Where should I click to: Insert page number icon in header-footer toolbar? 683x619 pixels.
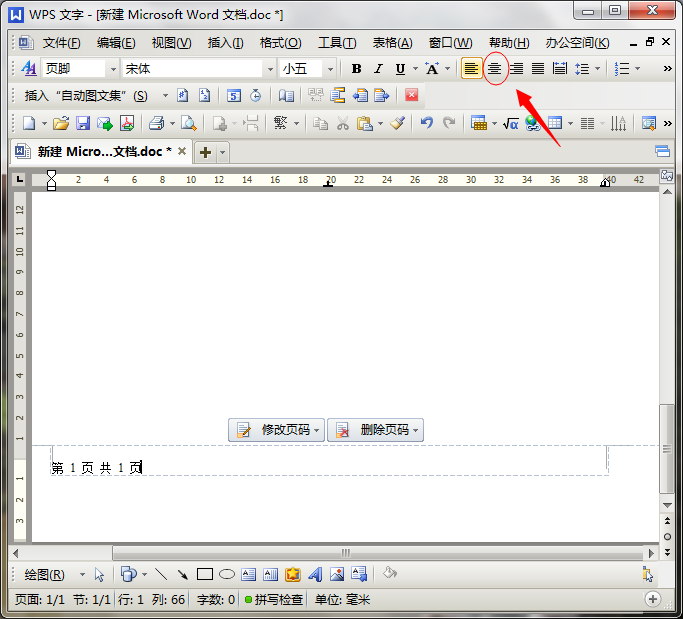tap(183, 95)
